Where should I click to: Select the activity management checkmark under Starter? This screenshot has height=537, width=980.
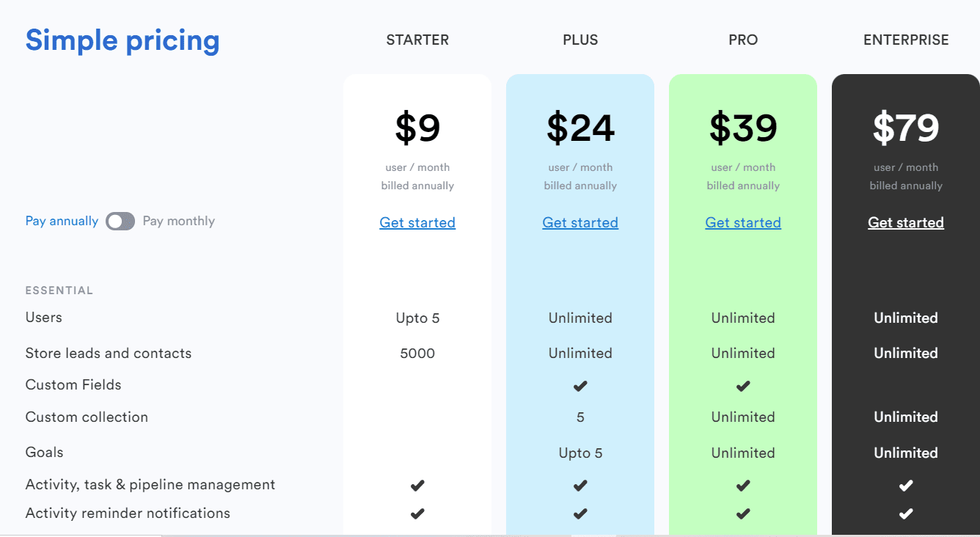click(x=417, y=485)
